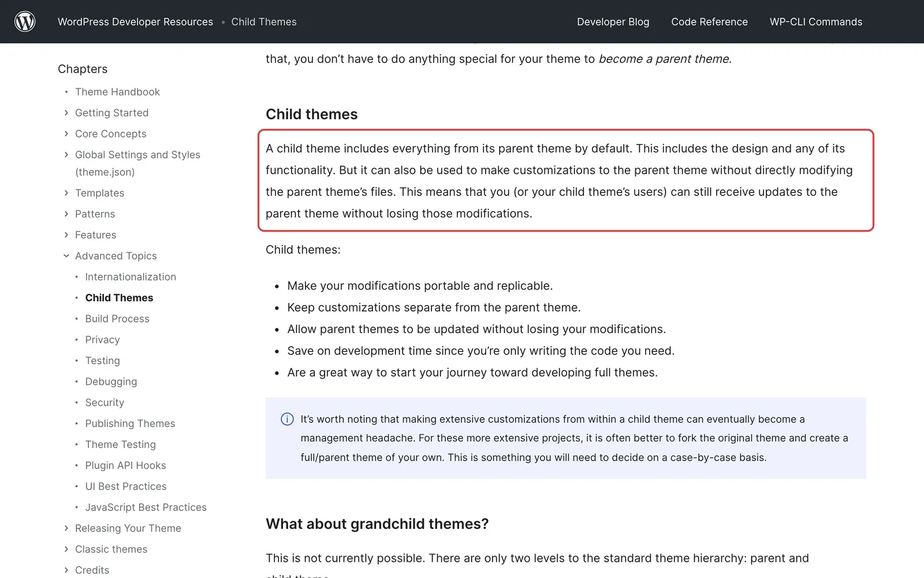This screenshot has width=924, height=578.
Task: Click the WordPress logo icon
Action: click(25, 21)
